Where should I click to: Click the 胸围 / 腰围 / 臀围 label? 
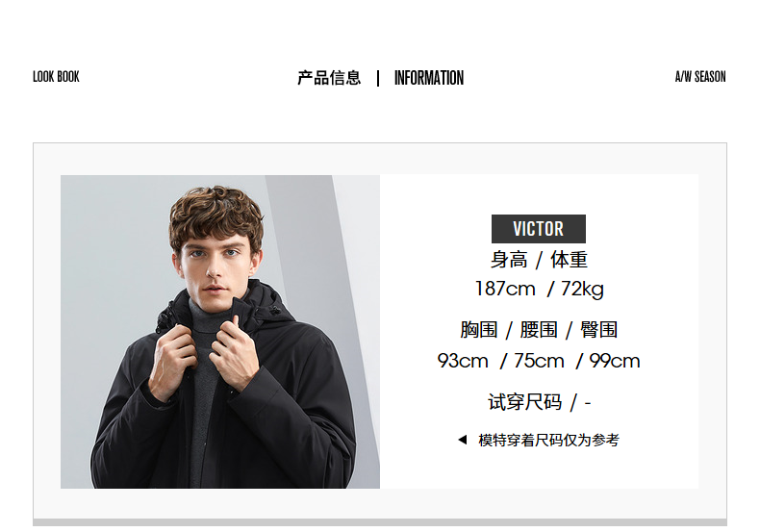click(539, 330)
